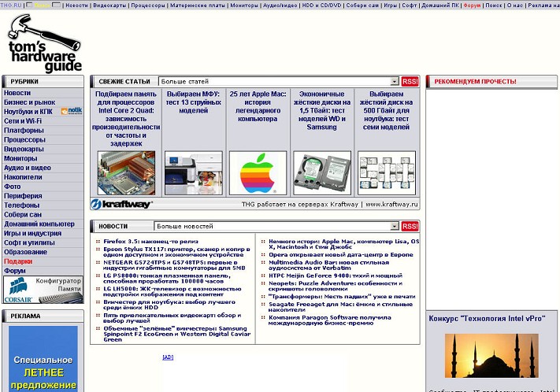Open Игры in the top navigation bar
The height and width of the screenshot is (392, 560).
391,6
